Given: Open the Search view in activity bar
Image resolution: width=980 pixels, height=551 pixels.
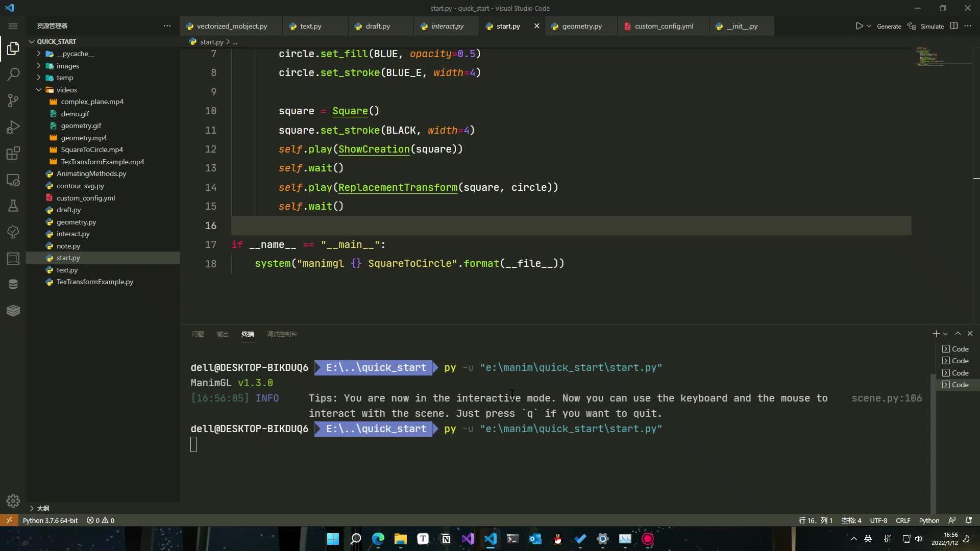Looking at the screenshot, I should coord(13,74).
